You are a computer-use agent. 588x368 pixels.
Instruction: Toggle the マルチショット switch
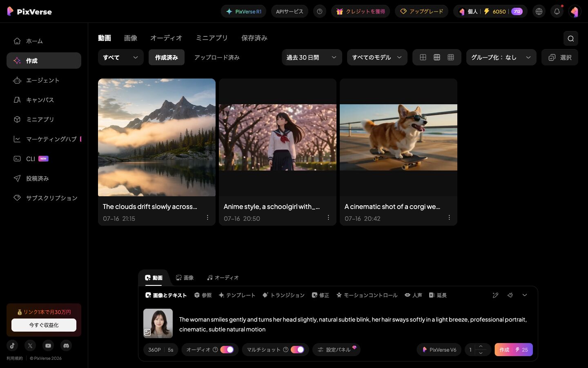pyautogui.click(x=298, y=350)
